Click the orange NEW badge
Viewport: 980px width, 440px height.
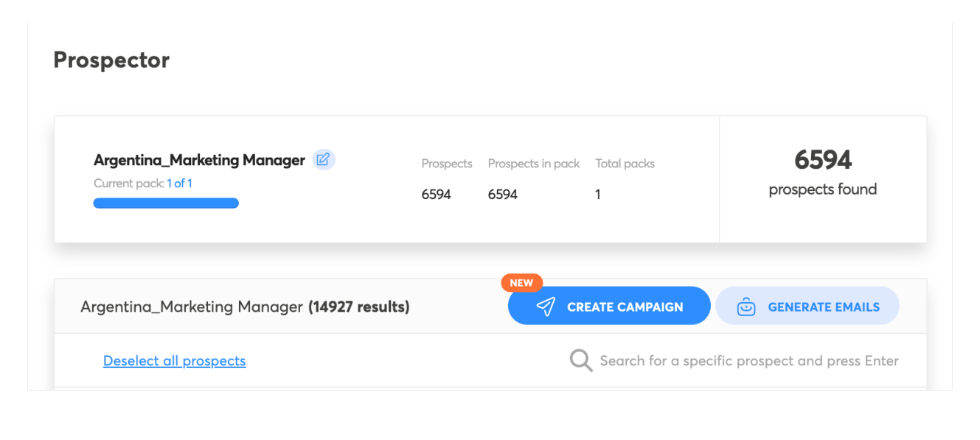point(521,283)
